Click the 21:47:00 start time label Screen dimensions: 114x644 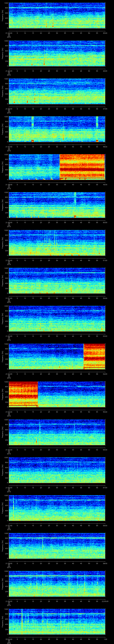pos(9,147)
